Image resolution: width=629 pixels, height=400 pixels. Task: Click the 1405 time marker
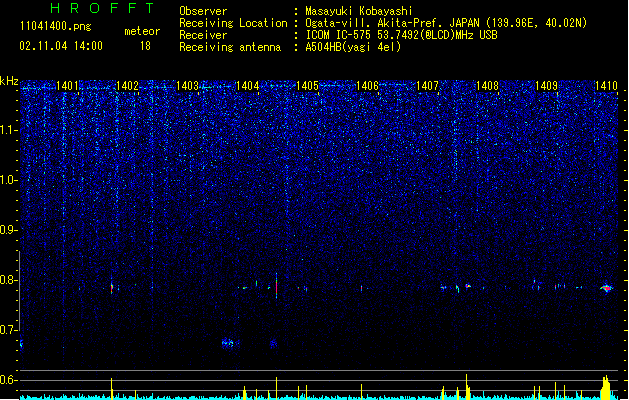(307, 86)
